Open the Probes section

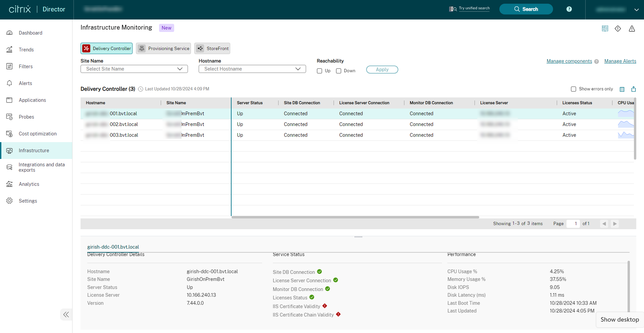click(x=27, y=117)
